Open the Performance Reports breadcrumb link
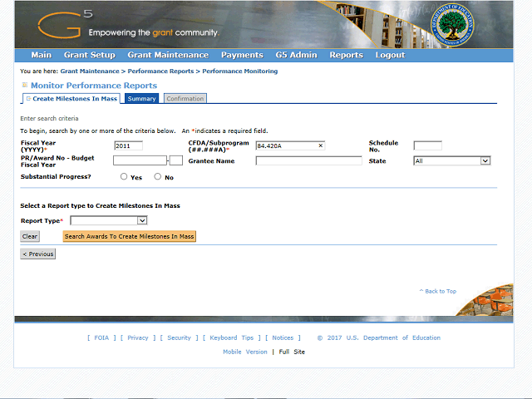The height and width of the screenshot is (399, 532). [160, 71]
